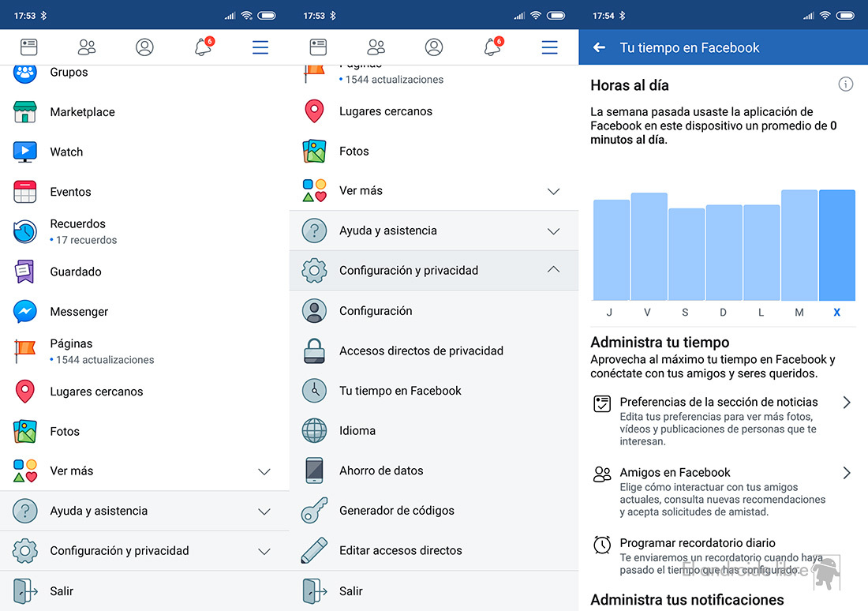The image size is (868, 611).
Task: Click the info icon beside Horas al día
Action: [845, 84]
